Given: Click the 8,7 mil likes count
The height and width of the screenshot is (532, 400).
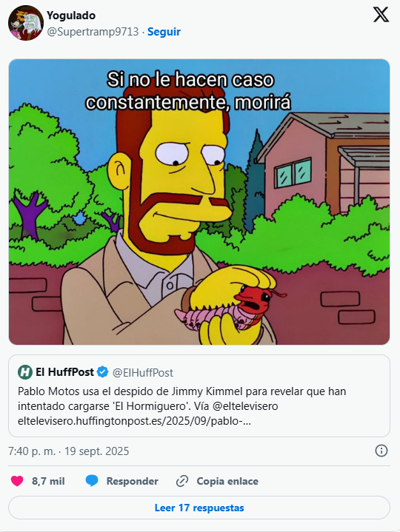Looking at the screenshot, I should [48, 481].
